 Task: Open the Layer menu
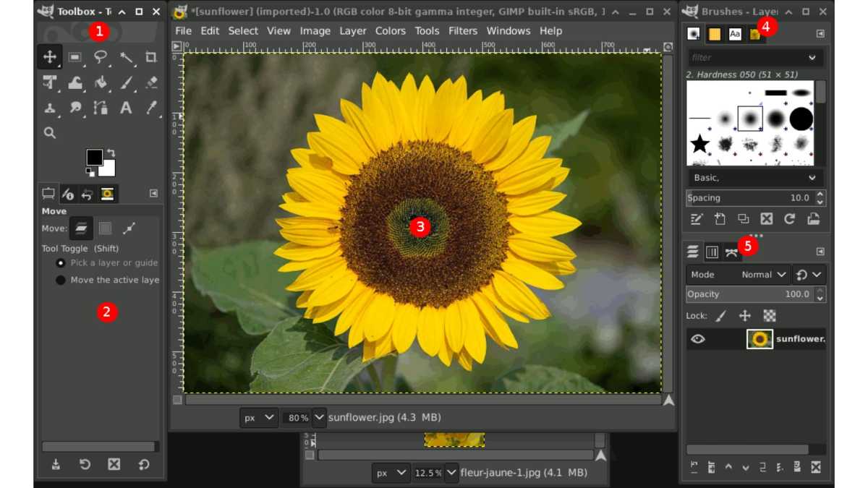353,31
